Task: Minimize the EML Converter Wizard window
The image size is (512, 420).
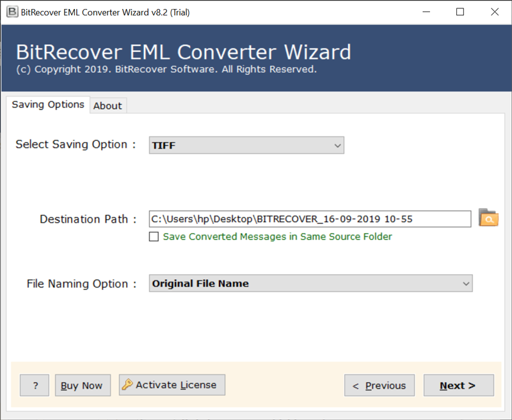Action: [x=426, y=12]
